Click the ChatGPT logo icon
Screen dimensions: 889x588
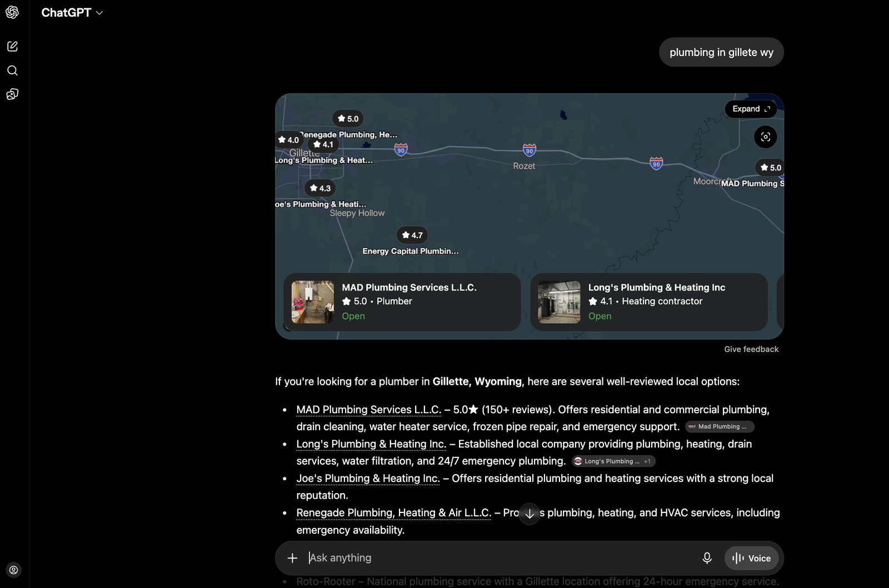pyautogui.click(x=12, y=12)
